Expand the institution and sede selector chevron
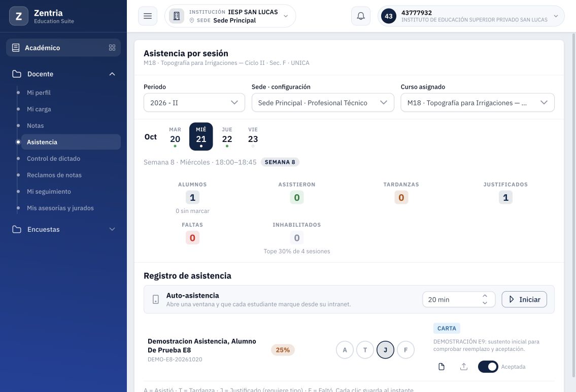Screen dimensions: 576x392 point(286,16)
